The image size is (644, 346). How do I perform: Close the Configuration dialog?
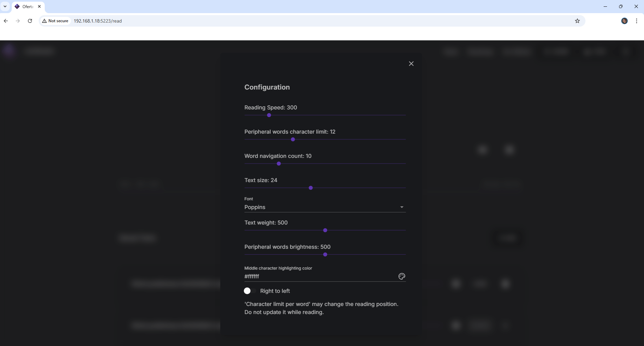click(411, 64)
